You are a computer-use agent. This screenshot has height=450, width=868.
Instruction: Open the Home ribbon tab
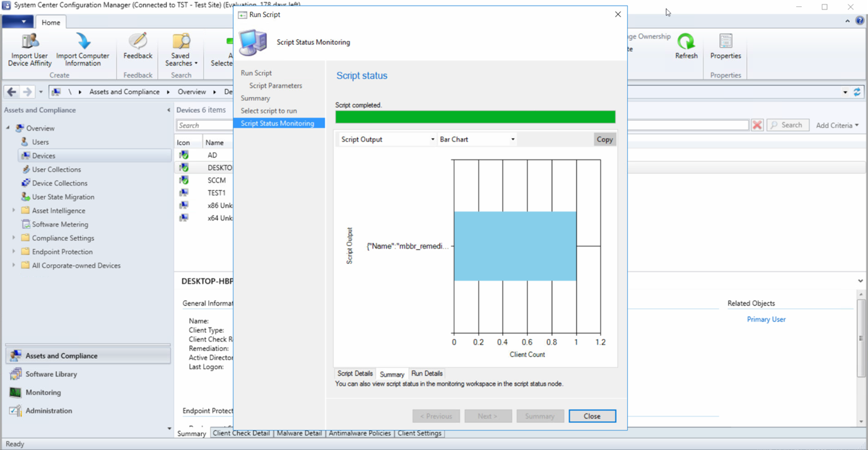[x=51, y=22]
